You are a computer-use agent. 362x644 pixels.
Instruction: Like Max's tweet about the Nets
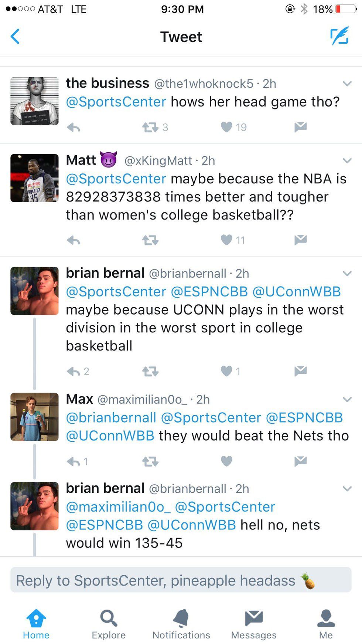(226, 461)
